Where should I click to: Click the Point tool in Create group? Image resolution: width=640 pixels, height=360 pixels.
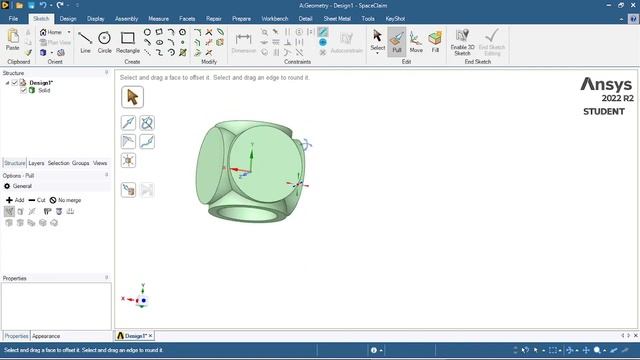182,42
